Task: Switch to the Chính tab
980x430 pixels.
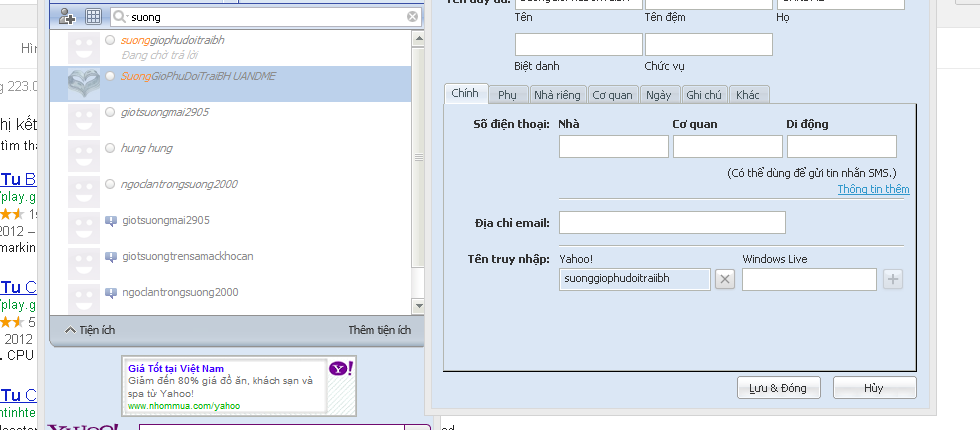Action: 465,94
